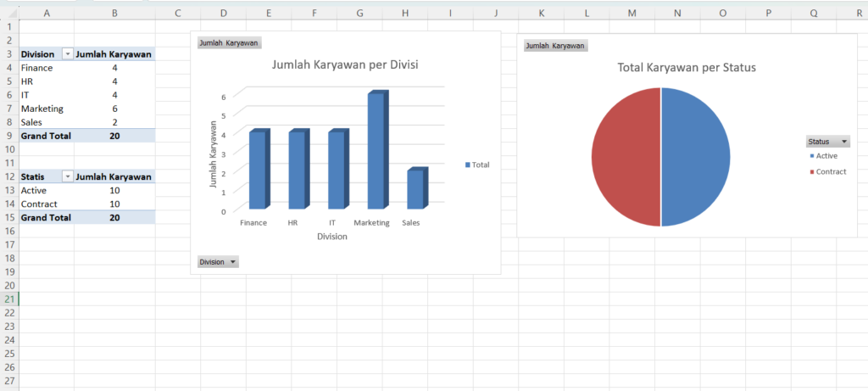The width and height of the screenshot is (868, 391).
Task: Select the Finance cell in pivot table
Action: click(x=47, y=68)
